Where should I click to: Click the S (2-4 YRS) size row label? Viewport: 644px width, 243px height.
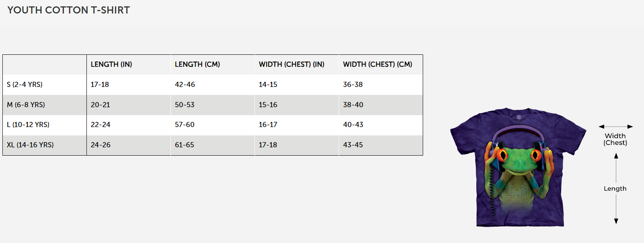tap(25, 85)
